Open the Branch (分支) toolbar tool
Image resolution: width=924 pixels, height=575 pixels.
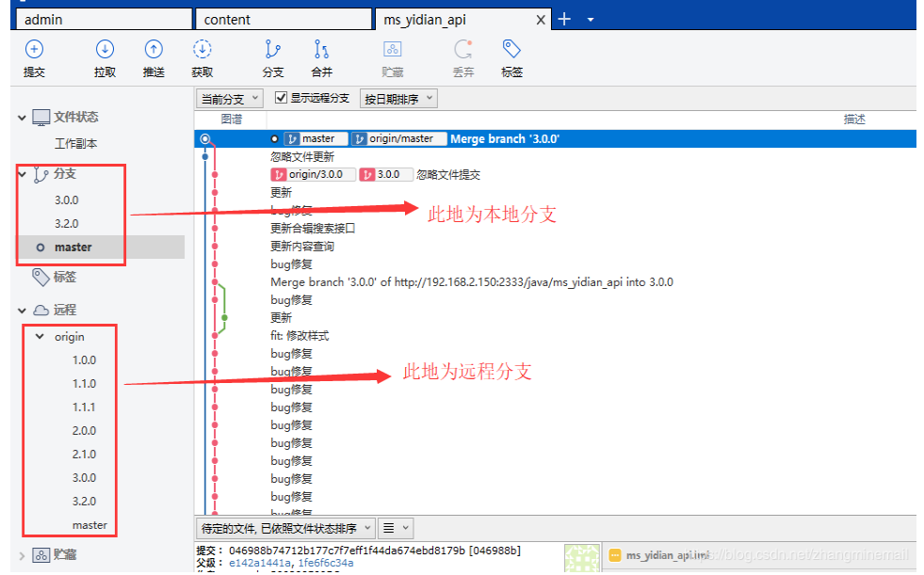[273, 58]
